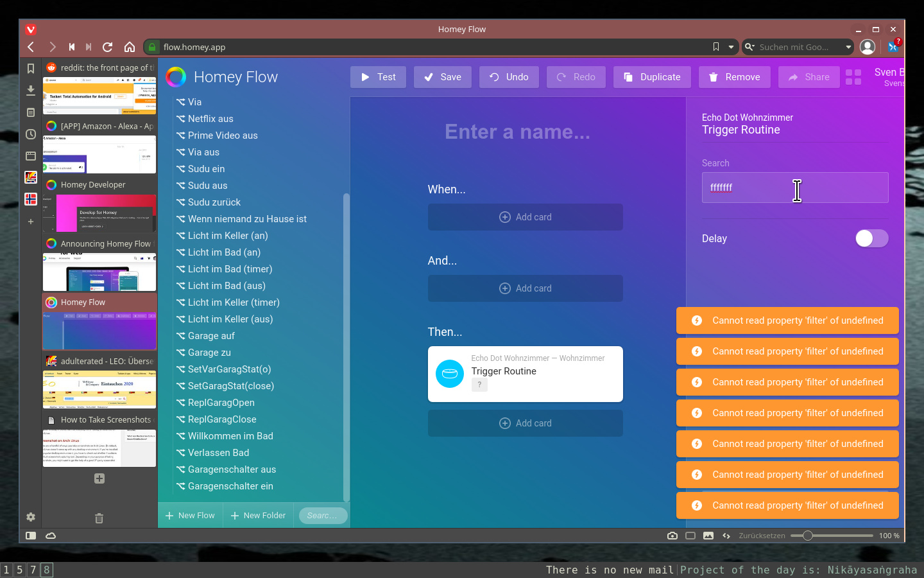Viewport: 924px width, 578px height.
Task: Open the sync cloud status icon
Action: (51, 536)
